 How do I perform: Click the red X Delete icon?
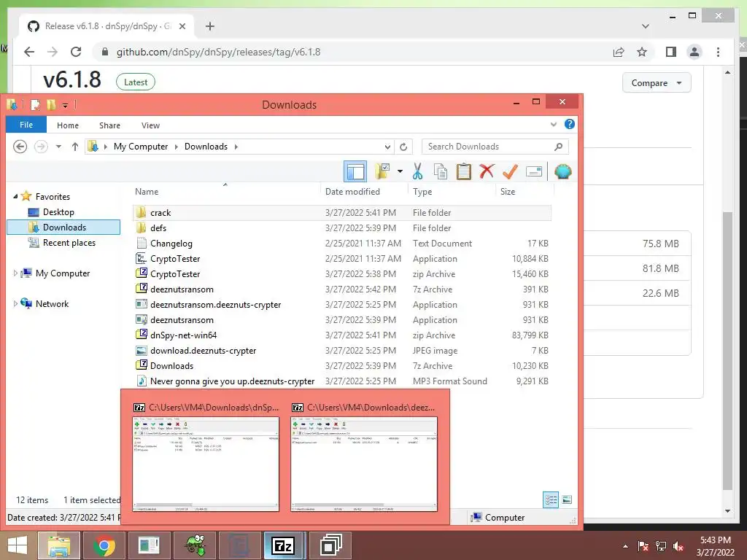[487, 171]
